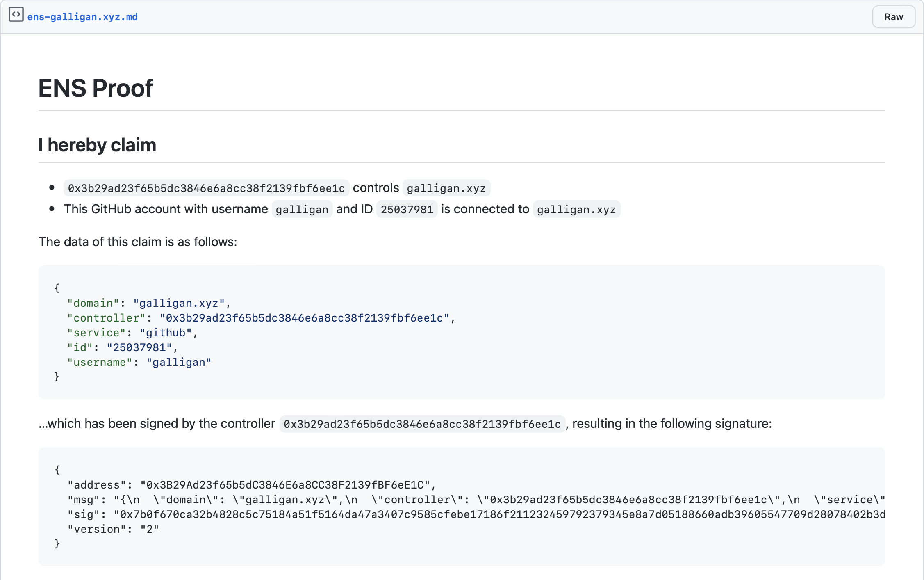This screenshot has width=924, height=580.
Task: Click the 25037981 GitHub ID inline code
Action: [406, 209]
